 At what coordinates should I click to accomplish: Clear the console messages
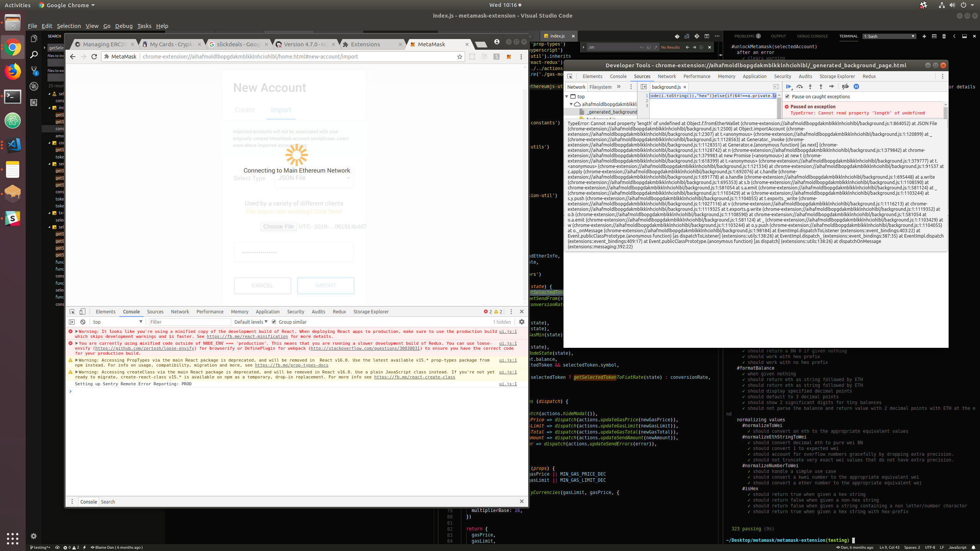point(83,322)
